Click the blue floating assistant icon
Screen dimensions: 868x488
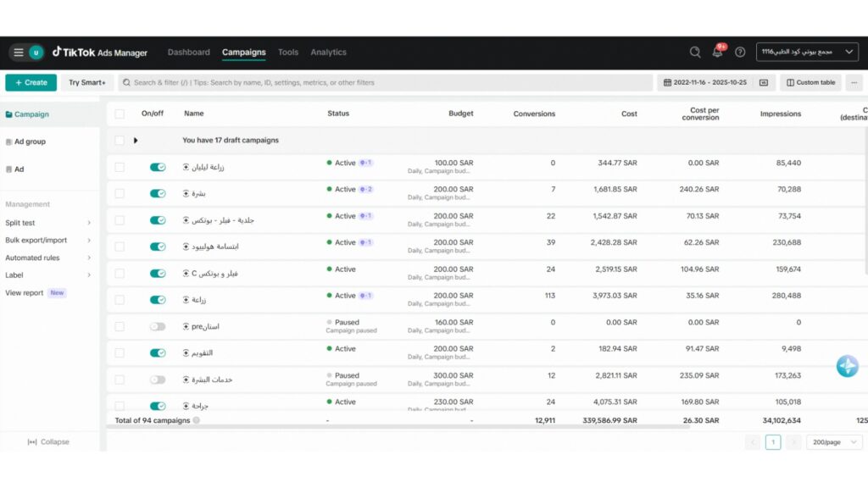(847, 366)
